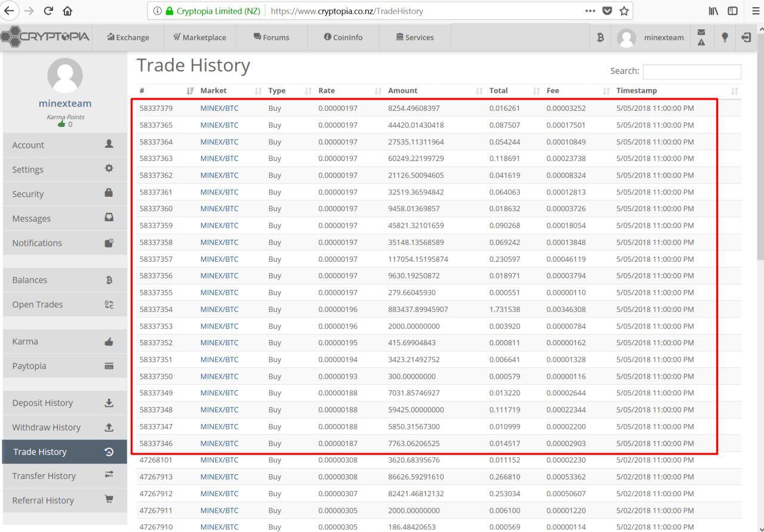Open the Firefox hamburger menu
Viewport: 764px width, 532px height.
755,11
